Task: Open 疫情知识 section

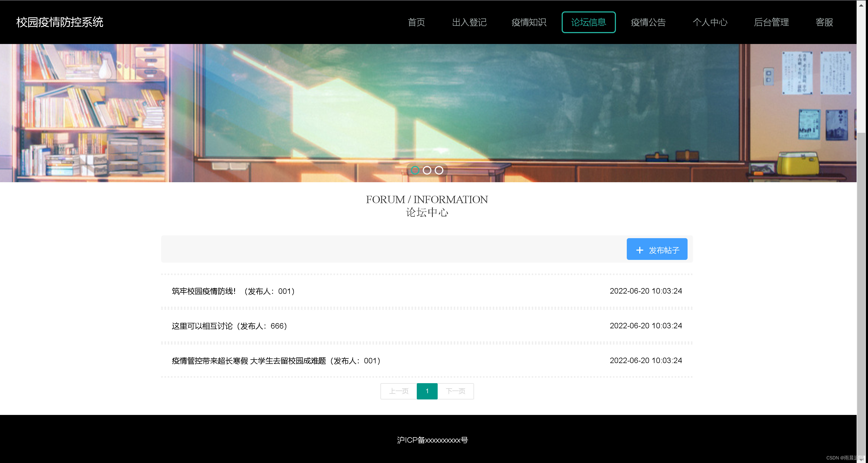Action: tap(529, 22)
